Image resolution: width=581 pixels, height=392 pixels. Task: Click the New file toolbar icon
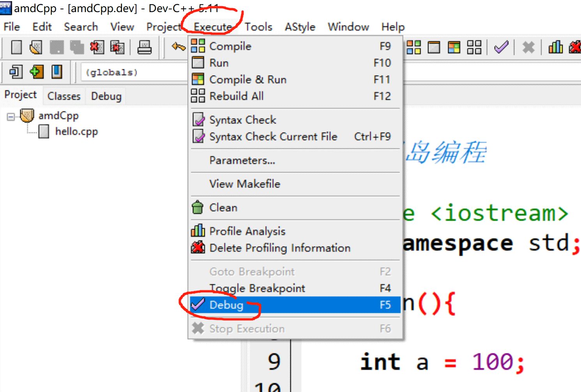pos(16,48)
